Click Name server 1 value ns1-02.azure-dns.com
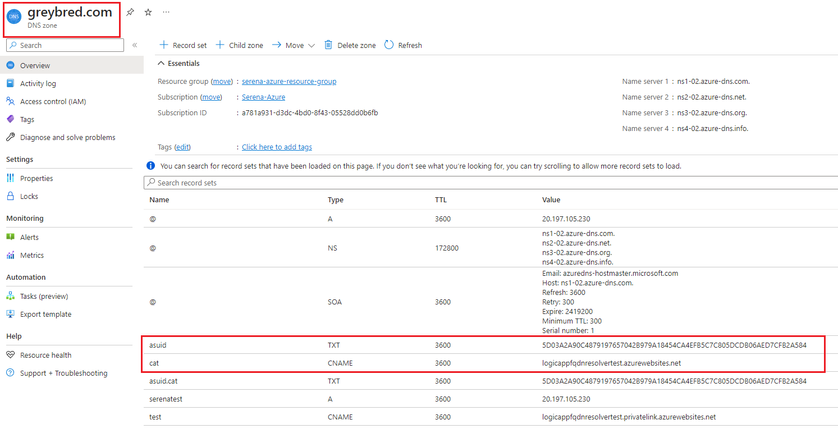This screenshot has width=838, height=436. point(713,82)
